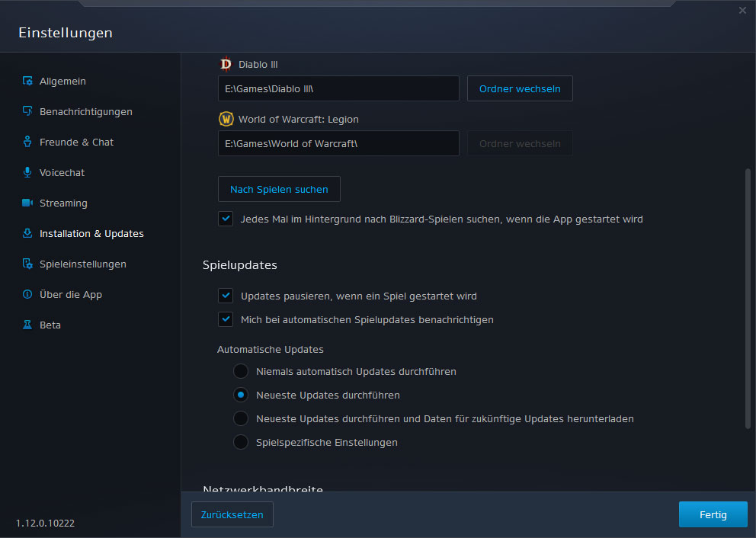Open the Beta section
Viewport: 756px width, 538px height.
(50, 325)
